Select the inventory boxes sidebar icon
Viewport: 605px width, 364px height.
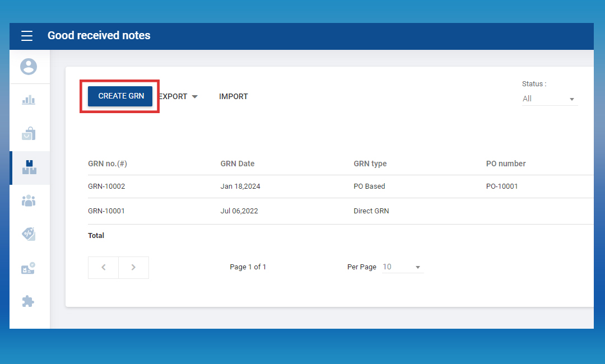(29, 167)
